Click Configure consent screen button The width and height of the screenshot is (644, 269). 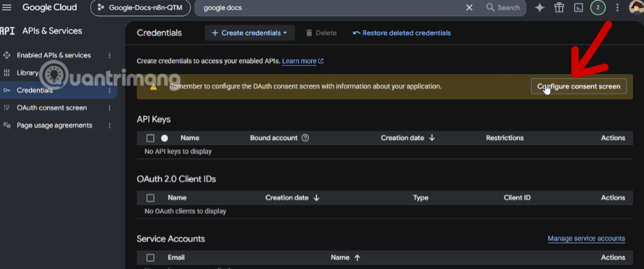point(579,86)
